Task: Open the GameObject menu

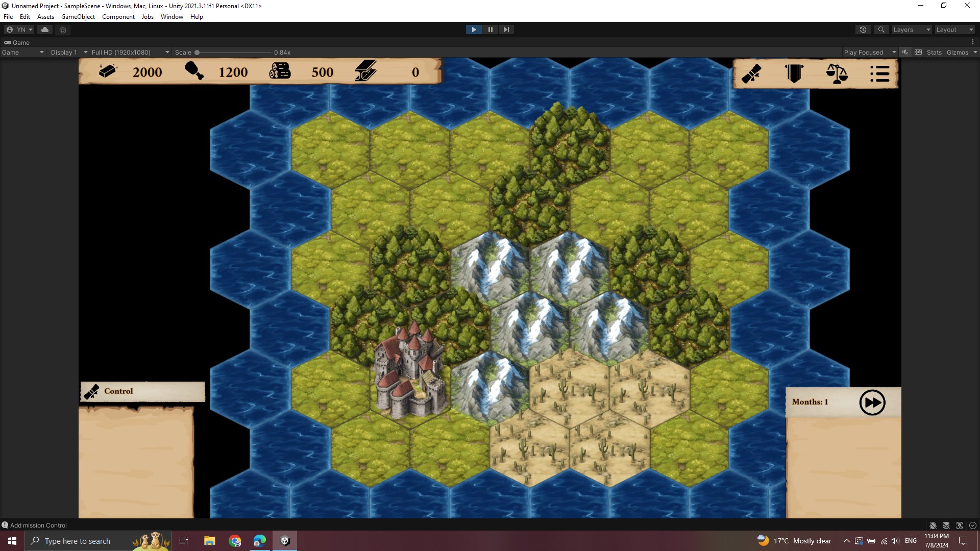Action: click(78, 17)
